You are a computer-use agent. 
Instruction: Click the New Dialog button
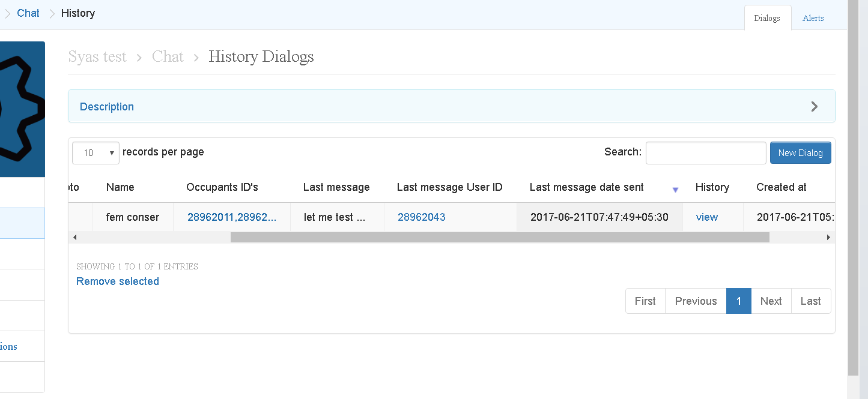[x=800, y=152]
